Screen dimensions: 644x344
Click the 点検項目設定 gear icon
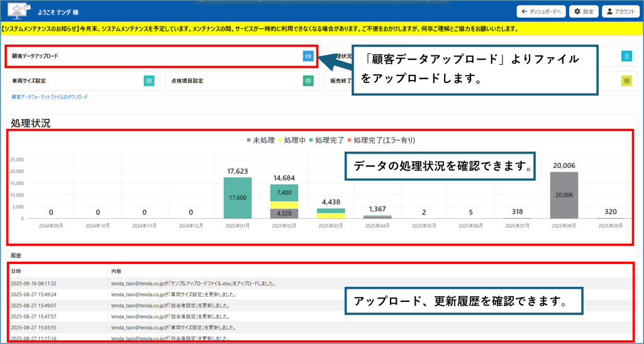[308, 81]
